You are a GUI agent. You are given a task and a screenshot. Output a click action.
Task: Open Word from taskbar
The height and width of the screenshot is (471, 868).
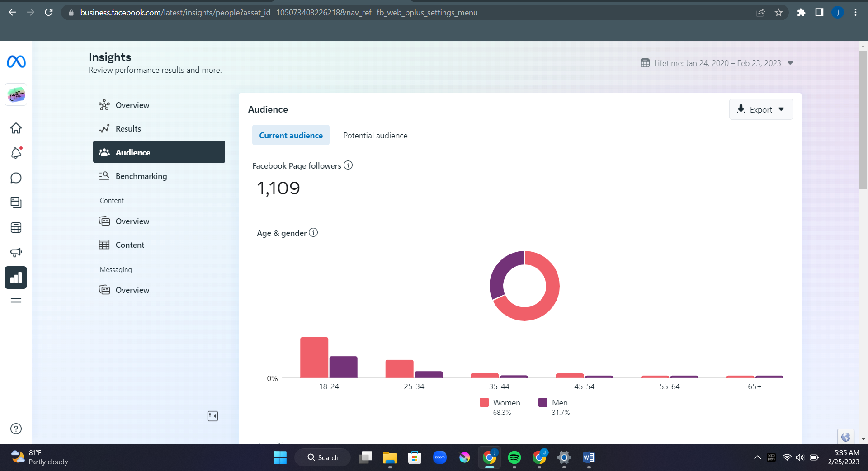pyautogui.click(x=589, y=457)
